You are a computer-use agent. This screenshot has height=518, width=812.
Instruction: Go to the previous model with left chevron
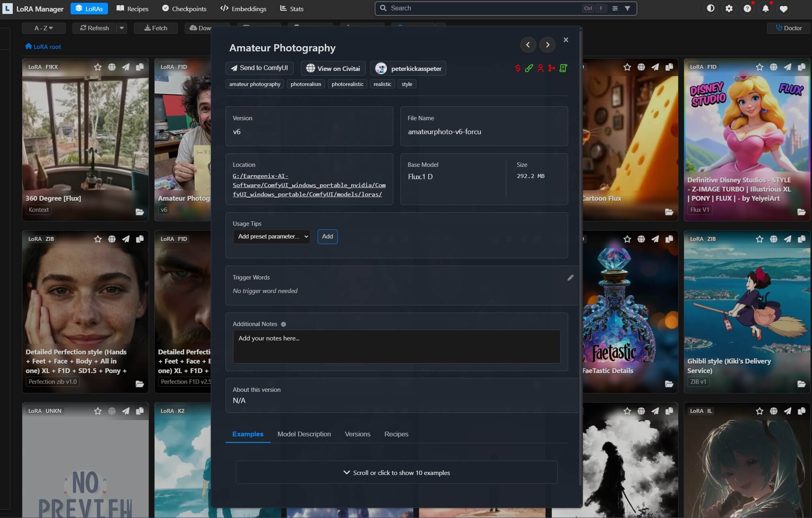point(528,45)
